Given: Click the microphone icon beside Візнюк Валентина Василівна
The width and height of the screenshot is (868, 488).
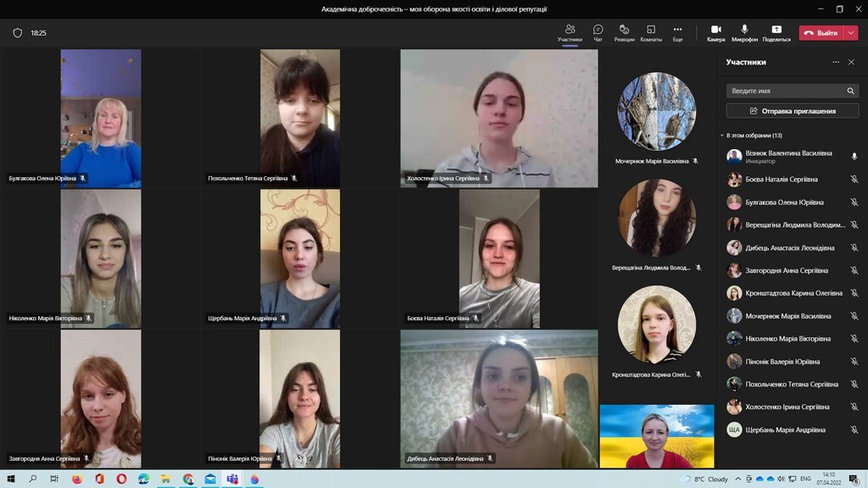Looking at the screenshot, I should pyautogui.click(x=854, y=157).
